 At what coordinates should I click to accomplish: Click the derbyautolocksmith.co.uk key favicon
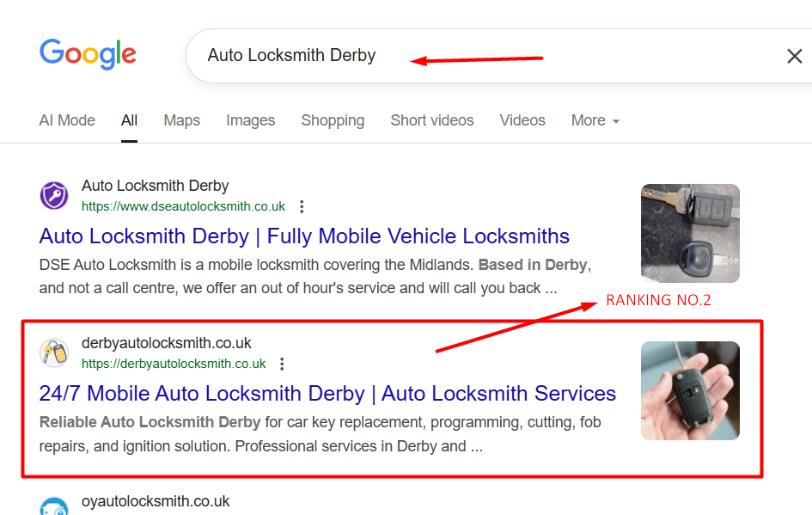coord(54,353)
